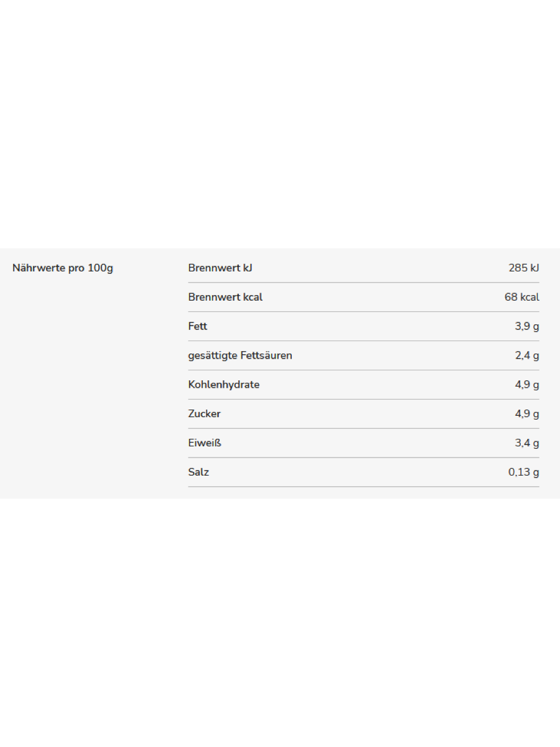This screenshot has width=560, height=747.
Task: Select the "gesättigte Fettsäuren" label
Action: 240,355
